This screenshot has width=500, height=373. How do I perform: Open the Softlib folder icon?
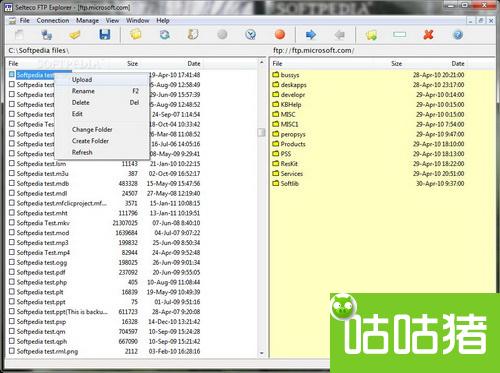(276, 183)
